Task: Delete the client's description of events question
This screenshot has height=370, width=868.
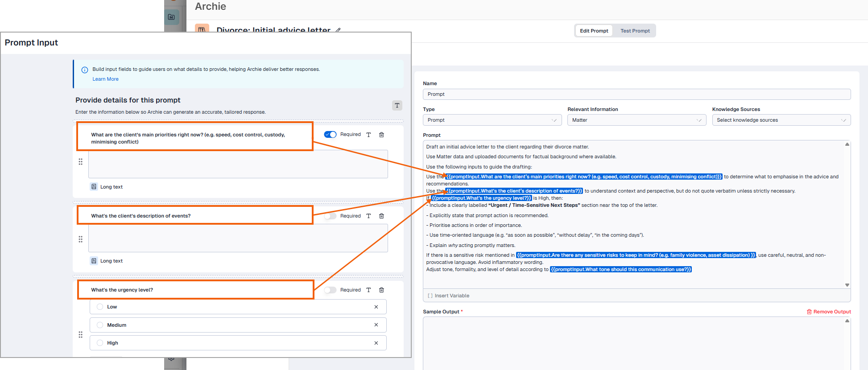Action: [381, 216]
